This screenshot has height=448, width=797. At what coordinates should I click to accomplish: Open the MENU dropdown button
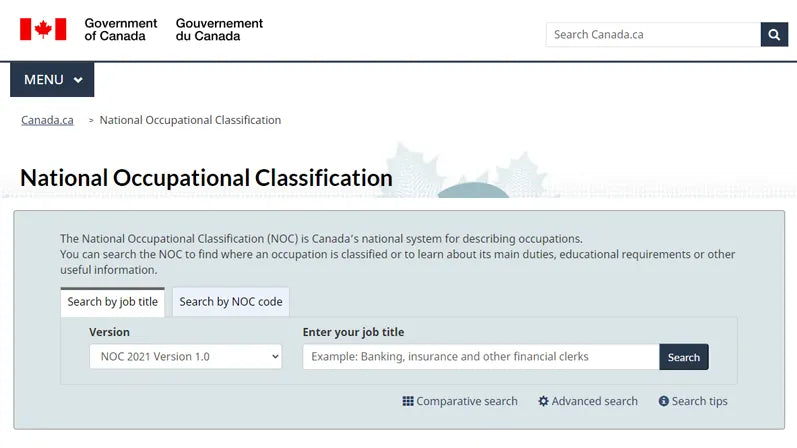[52, 80]
